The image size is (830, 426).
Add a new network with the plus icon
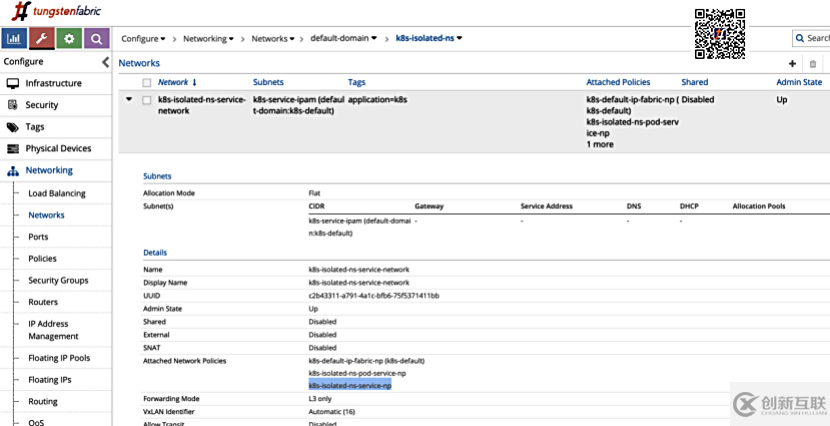click(792, 64)
